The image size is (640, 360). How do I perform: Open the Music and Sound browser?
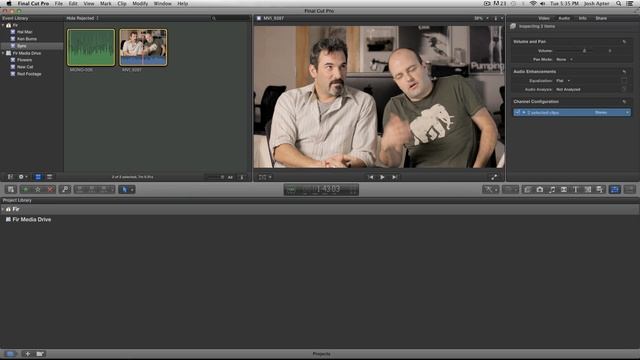pos(552,189)
